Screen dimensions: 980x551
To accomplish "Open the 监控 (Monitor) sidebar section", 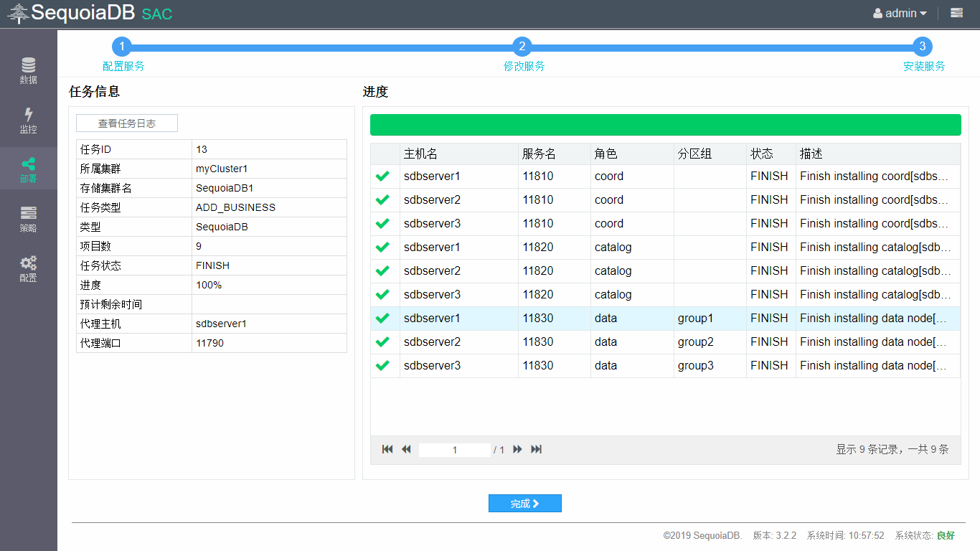I will [x=28, y=120].
